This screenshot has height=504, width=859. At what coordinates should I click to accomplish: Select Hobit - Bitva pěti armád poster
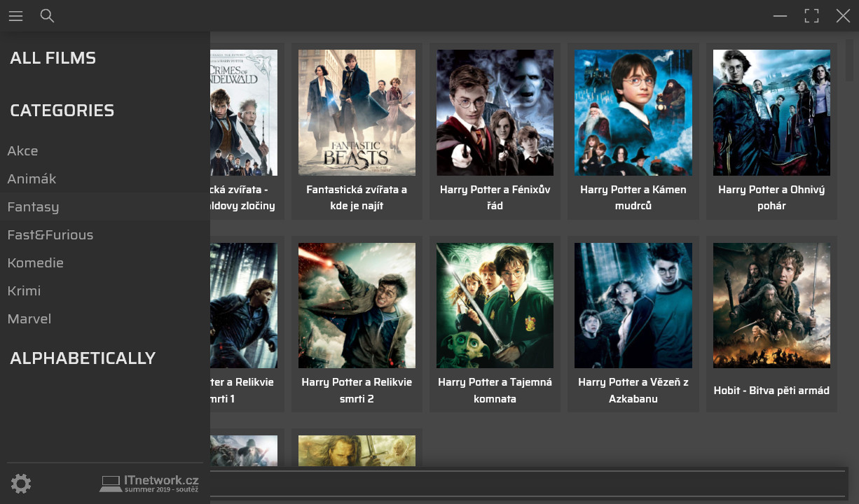click(x=771, y=306)
